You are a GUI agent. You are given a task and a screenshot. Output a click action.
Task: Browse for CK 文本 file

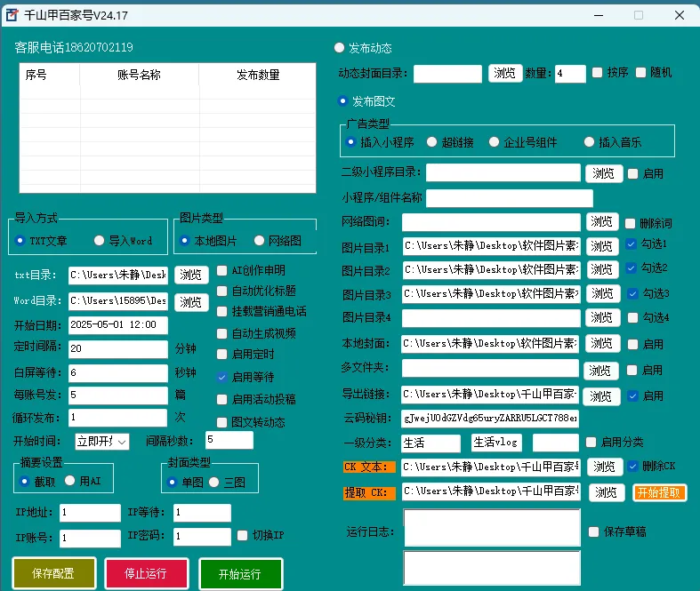(605, 467)
